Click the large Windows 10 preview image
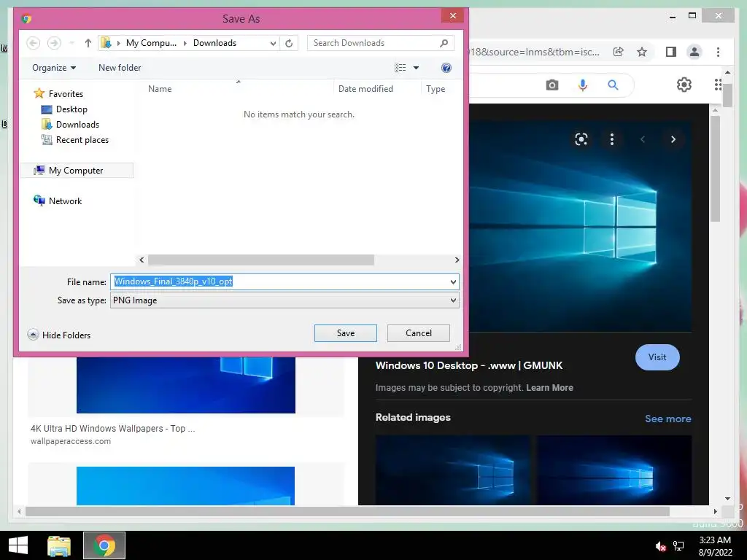This screenshot has width=747, height=560. (580, 226)
